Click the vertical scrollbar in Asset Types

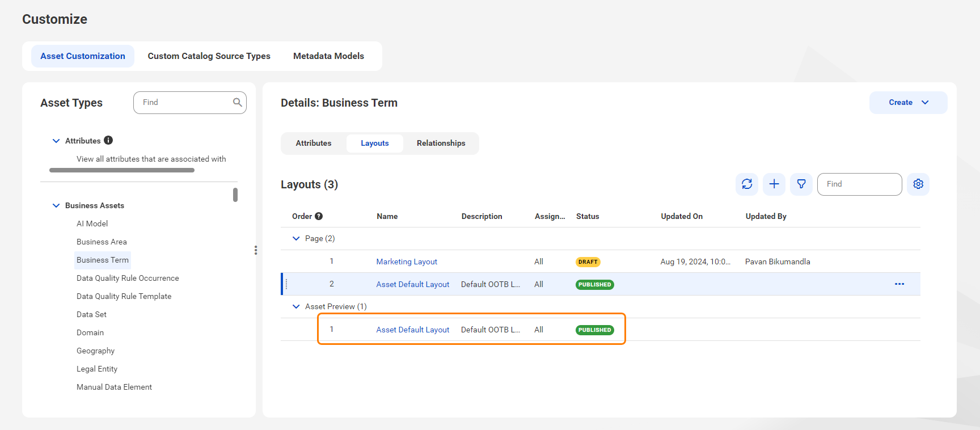click(235, 195)
